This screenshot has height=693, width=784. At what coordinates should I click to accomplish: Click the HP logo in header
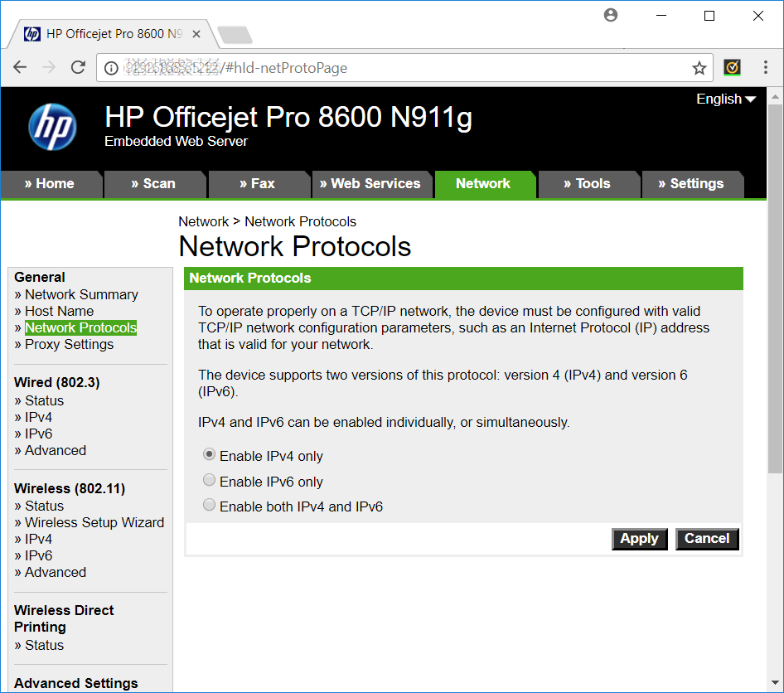tap(52, 127)
